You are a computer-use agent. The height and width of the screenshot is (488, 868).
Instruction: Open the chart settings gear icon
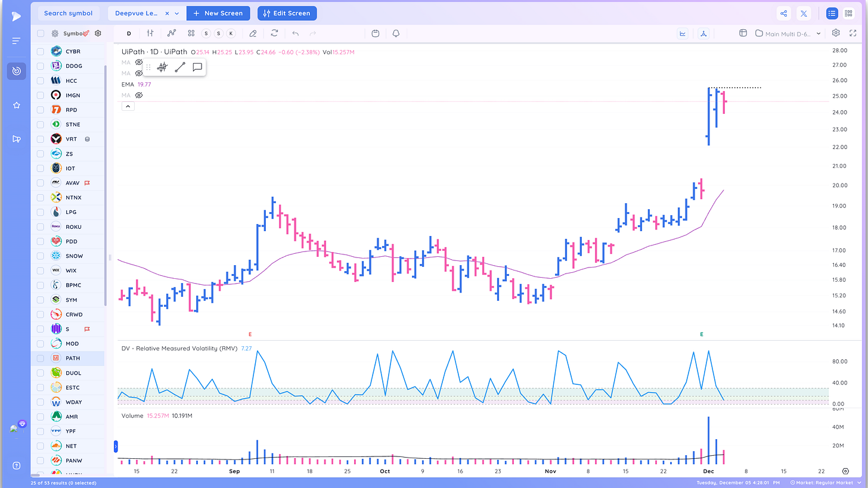coord(836,33)
